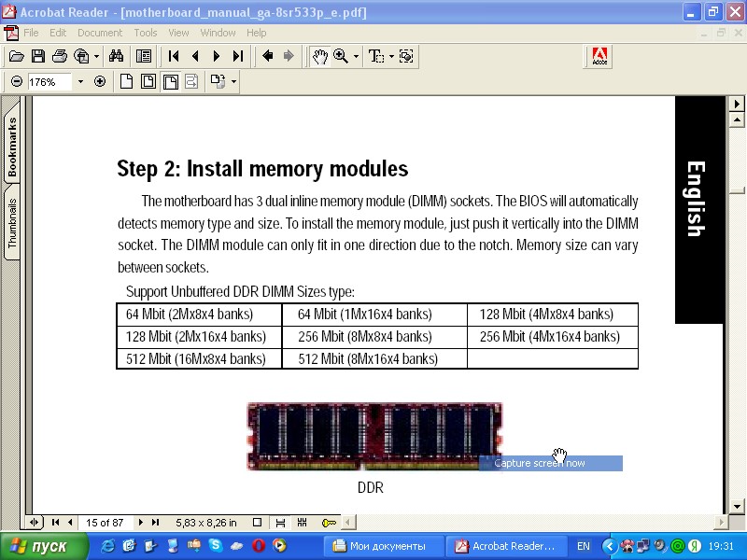
Task: Click the 15 of 87 page number box
Action: point(105,523)
